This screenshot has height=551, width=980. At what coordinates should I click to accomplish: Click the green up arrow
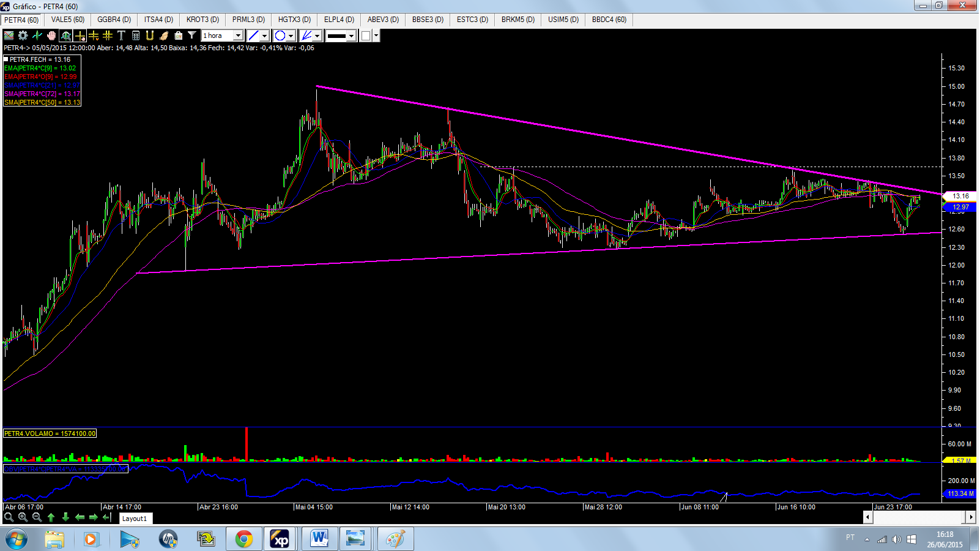pyautogui.click(x=51, y=517)
